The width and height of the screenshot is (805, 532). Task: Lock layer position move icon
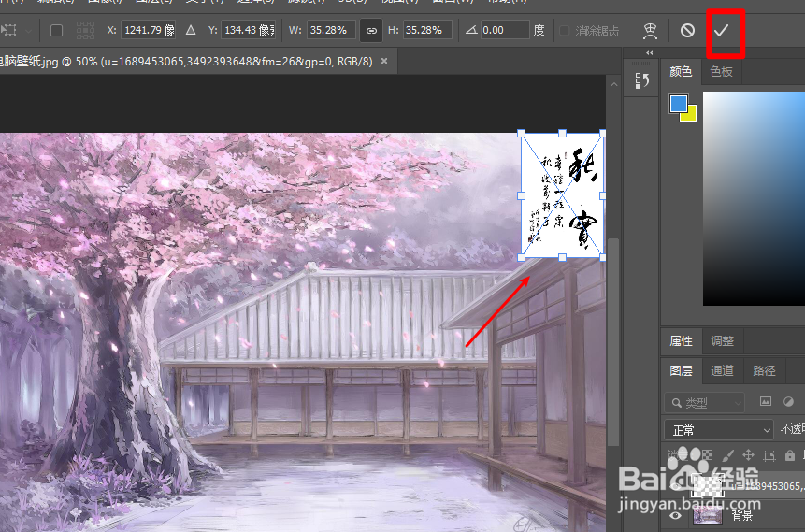coord(749,455)
